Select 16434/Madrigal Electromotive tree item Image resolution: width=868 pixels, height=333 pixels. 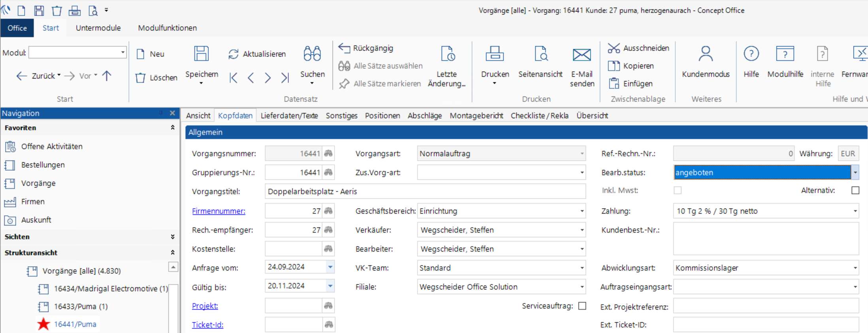pos(103,289)
